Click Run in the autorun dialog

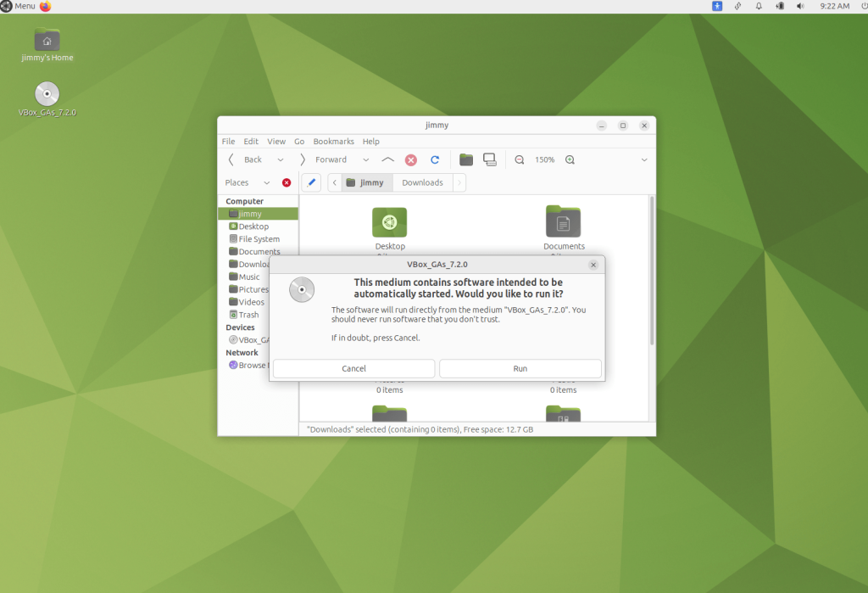coord(520,368)
